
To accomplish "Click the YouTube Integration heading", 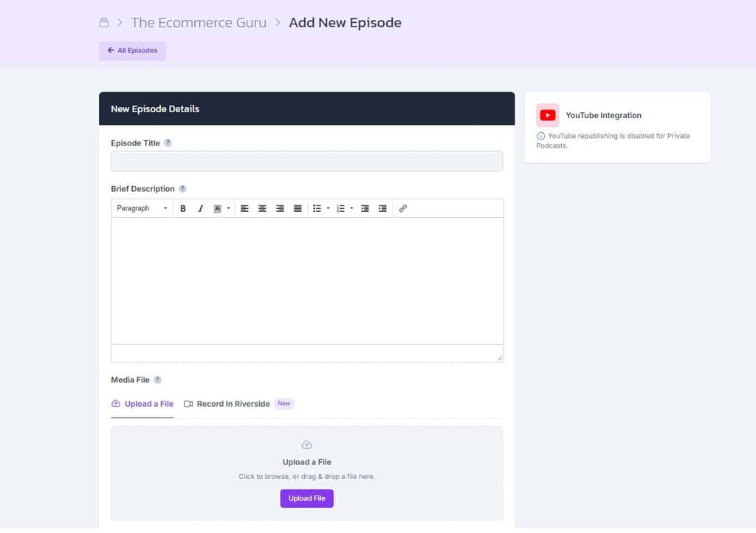I will pyautogui.click(x=603, y=115).
